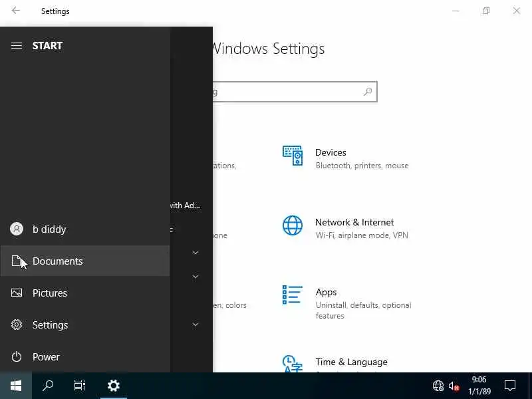Click the Network globe icon
532x399 pixels.
[x=293, y=225]
